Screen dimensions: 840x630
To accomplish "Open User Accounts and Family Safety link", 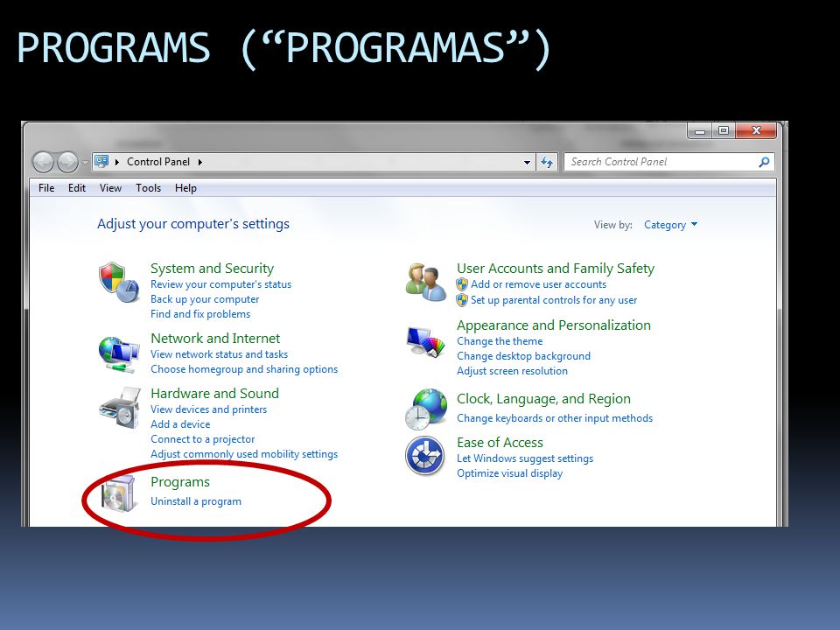I will click(556, 269).
